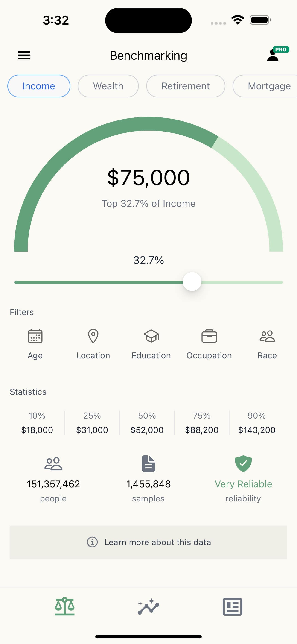
Task: Switch to the Retirement tab
Action: click(x=186, y=86)
